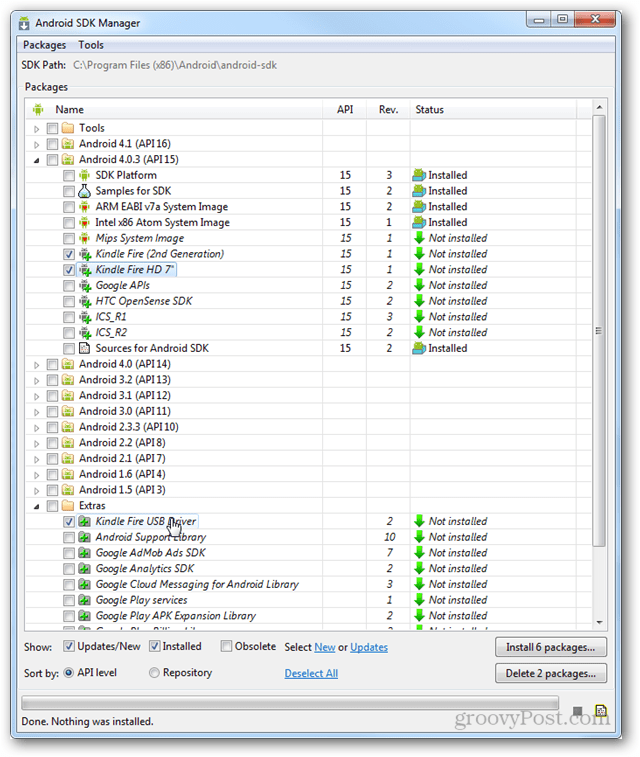Click the Sources for Android SDK document icon
Image resolution: width=640 pixels, height=757 pixels.
click(x=84, y=348)
